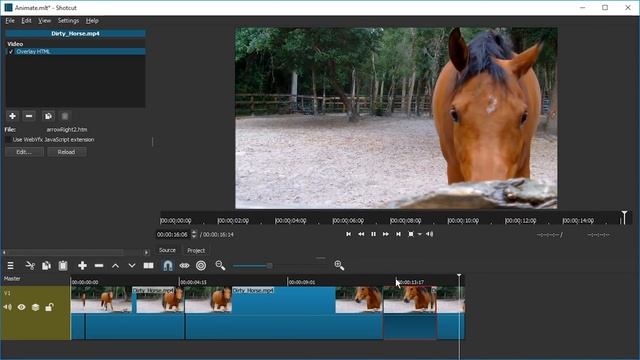
Task: Select the Overlay HTML filter row
Action: [x=76, y=52]
